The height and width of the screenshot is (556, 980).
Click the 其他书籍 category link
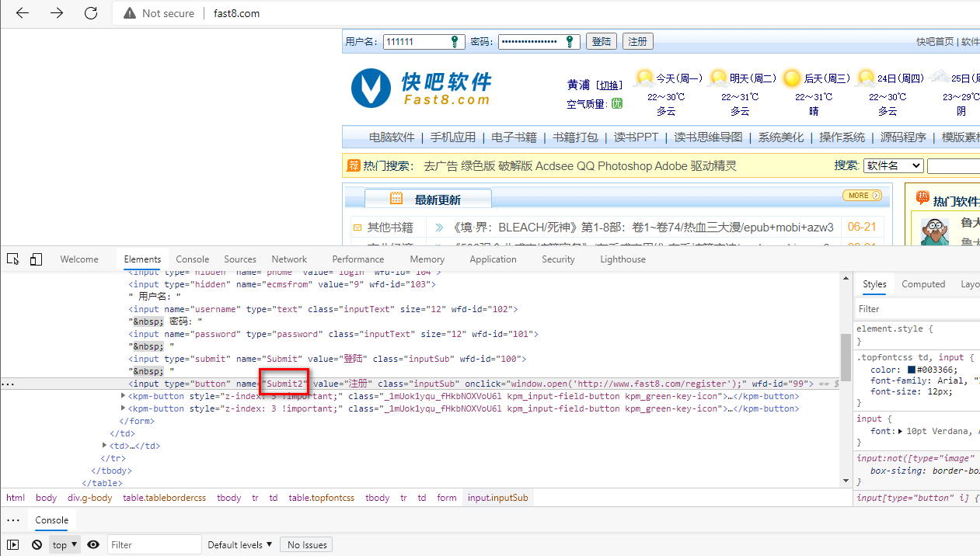pyautogui.click(x=390, y=227)
